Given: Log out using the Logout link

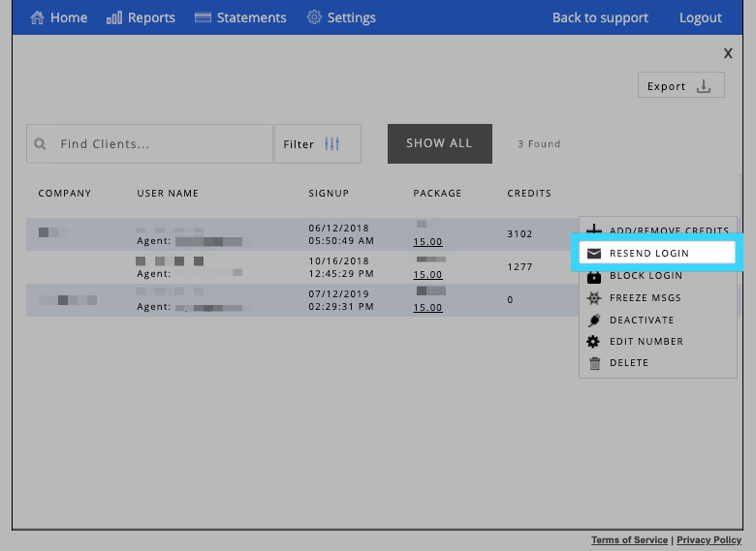Looking at the screenshot, I should pos(700,17).
